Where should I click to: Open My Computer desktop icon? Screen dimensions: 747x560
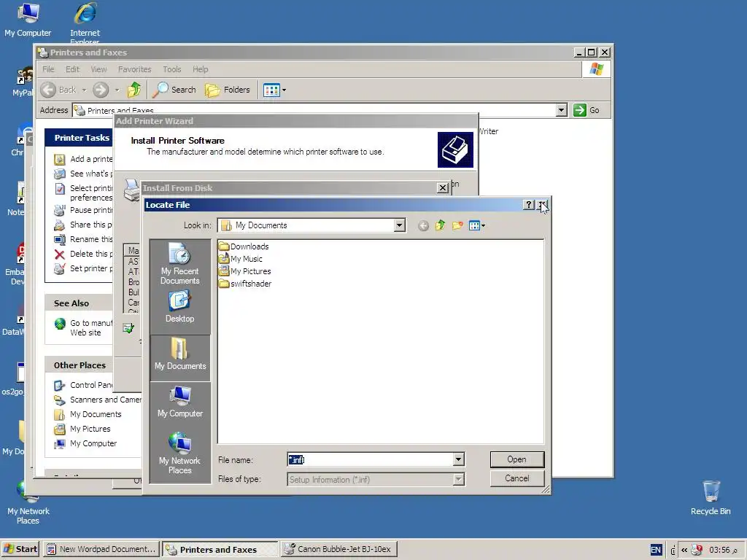click(x=28, y=20)
